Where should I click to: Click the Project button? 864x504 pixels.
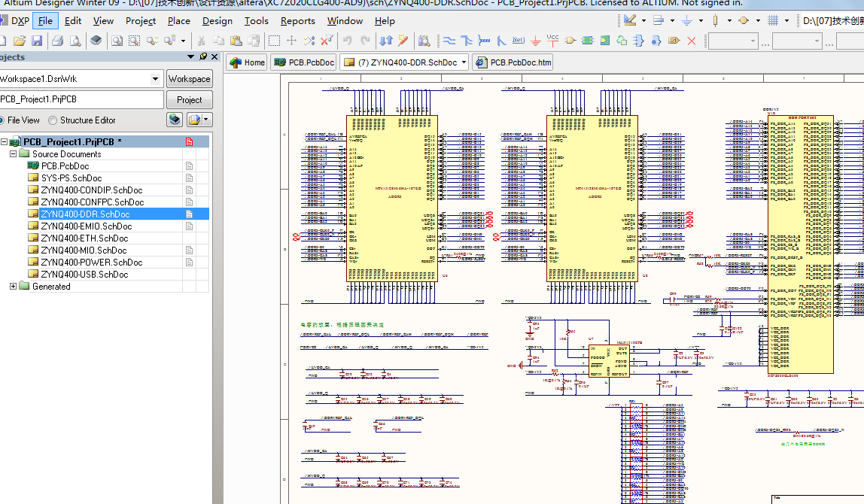coord(190,100)
